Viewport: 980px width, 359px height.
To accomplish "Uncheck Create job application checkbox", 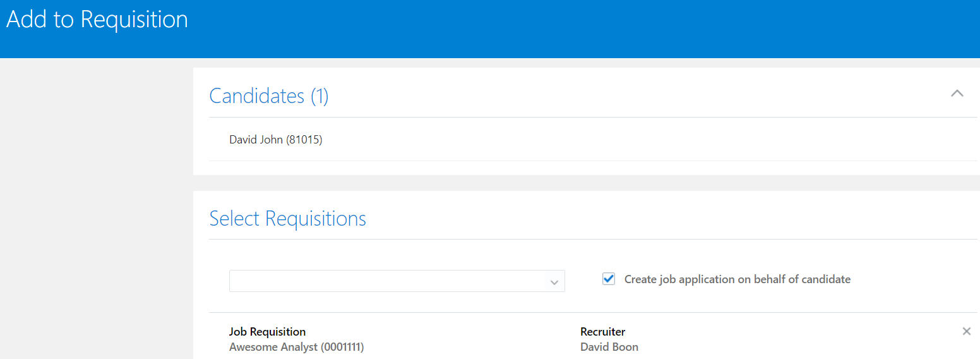I will coord(609,279).
